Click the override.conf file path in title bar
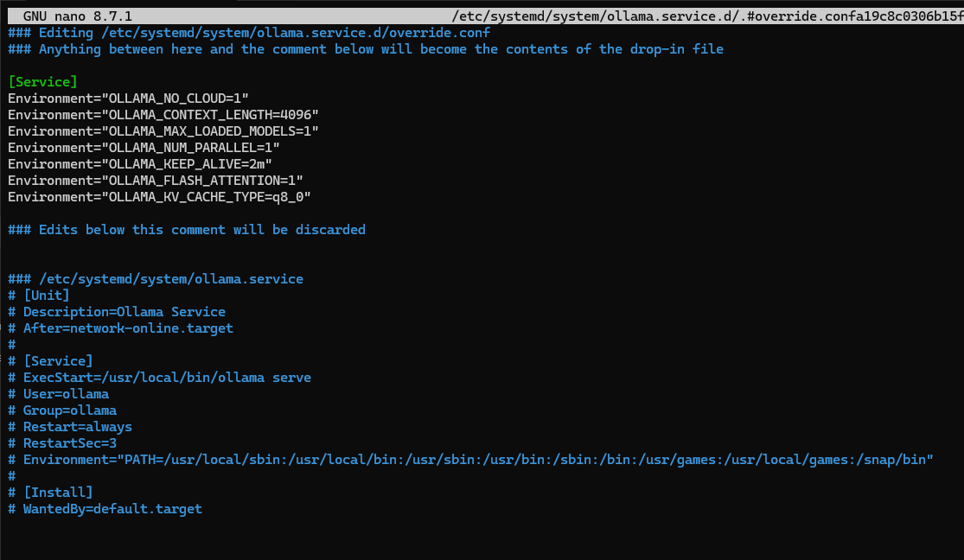964x560 pixels. point(707,16)
